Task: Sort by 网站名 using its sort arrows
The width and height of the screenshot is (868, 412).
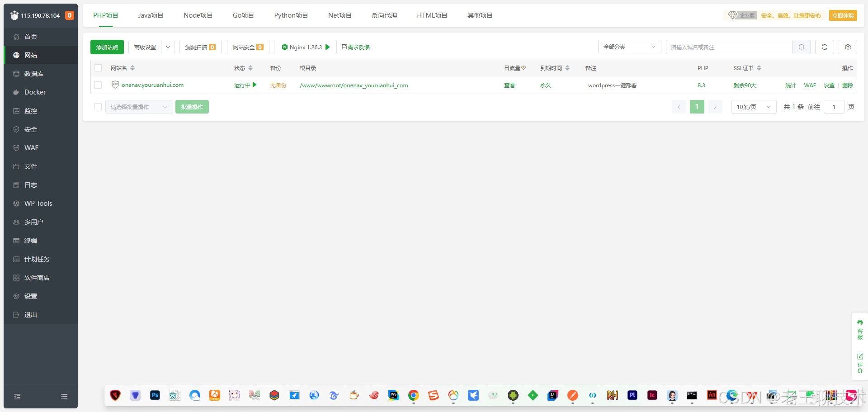Action: coord(132,68)
